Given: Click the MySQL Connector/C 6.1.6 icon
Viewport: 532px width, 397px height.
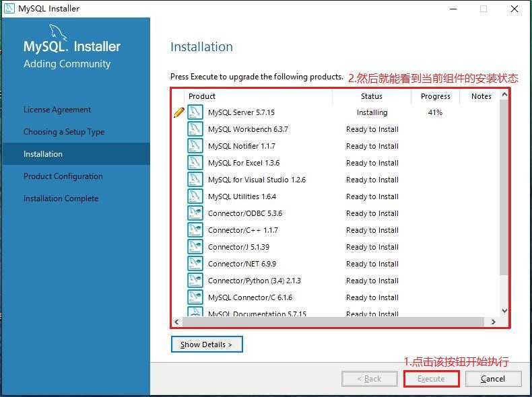Looking at the screenshot, I should (x=195, y=297).
